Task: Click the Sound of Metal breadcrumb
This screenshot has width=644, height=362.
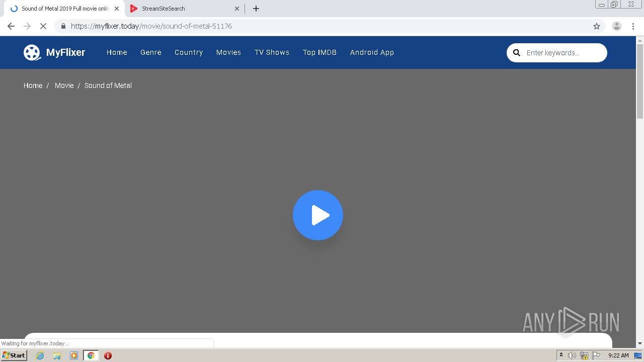Action: 108,85
